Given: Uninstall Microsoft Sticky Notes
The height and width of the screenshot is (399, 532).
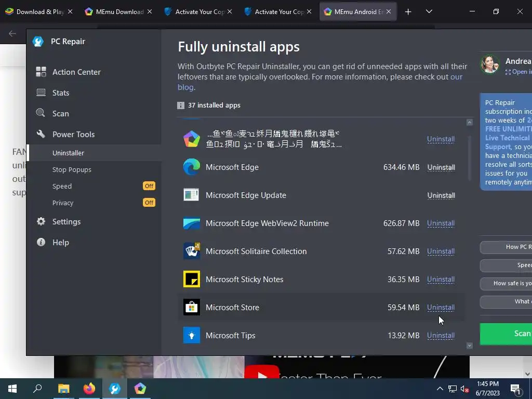Looking at the screenshot, I should (x=441, y=279).
